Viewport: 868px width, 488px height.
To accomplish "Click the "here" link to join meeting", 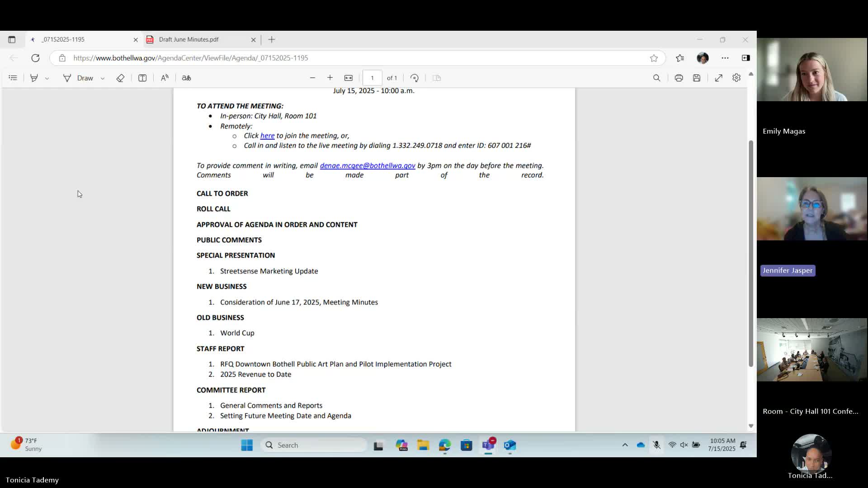I will click(267, 136).
